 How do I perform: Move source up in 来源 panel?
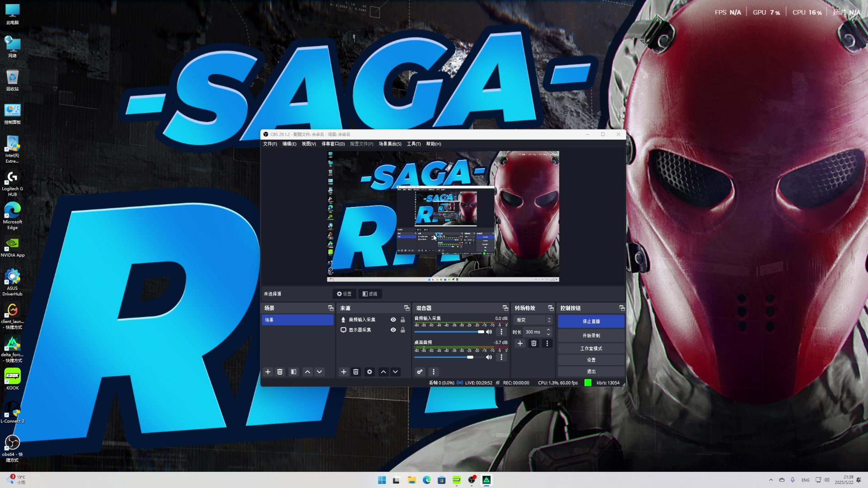coord(383,372)
